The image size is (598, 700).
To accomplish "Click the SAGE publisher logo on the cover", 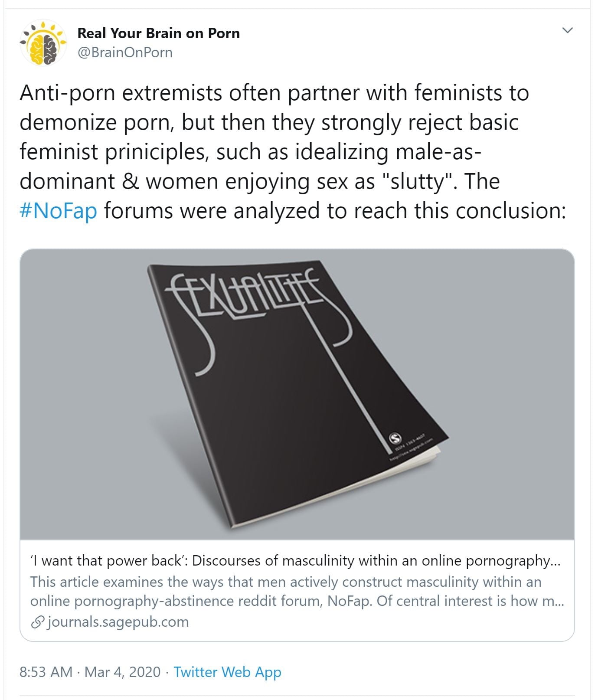I will [x=395, y=437].
